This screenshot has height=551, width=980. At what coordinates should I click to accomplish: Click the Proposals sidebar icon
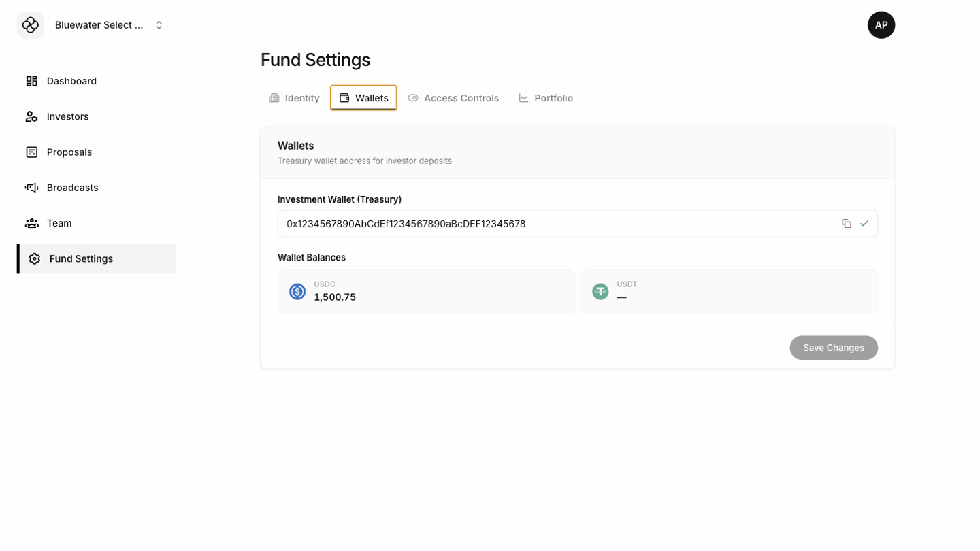[32, 152]
